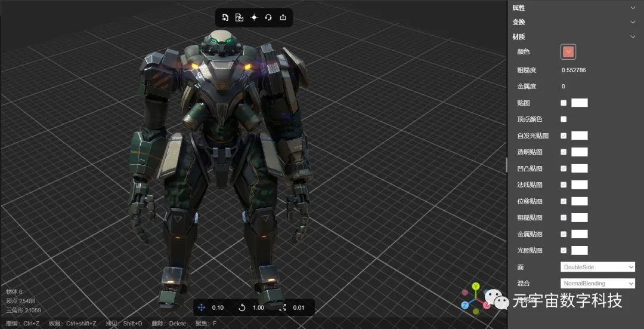
Task: Toggle the 自发光贴图 checkbox
Action: pyautogui.click(x=563, y=136)
